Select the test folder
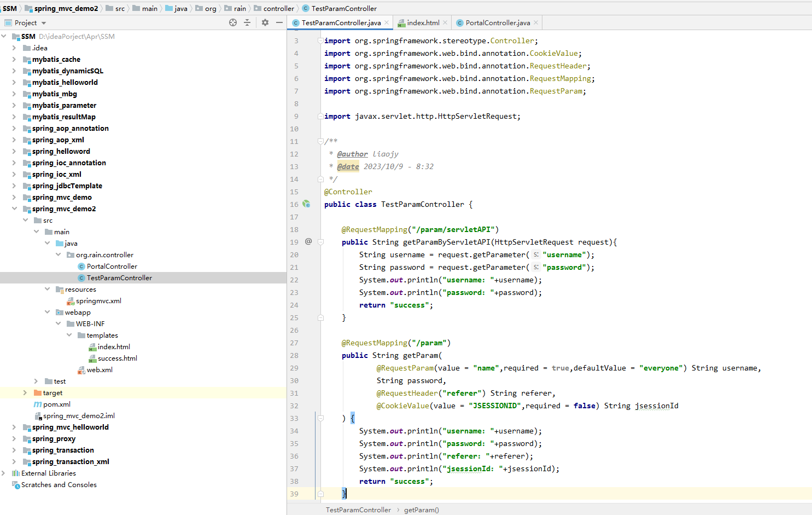The width and height of the screenshot is (812, 515). [x=60, y=381]
